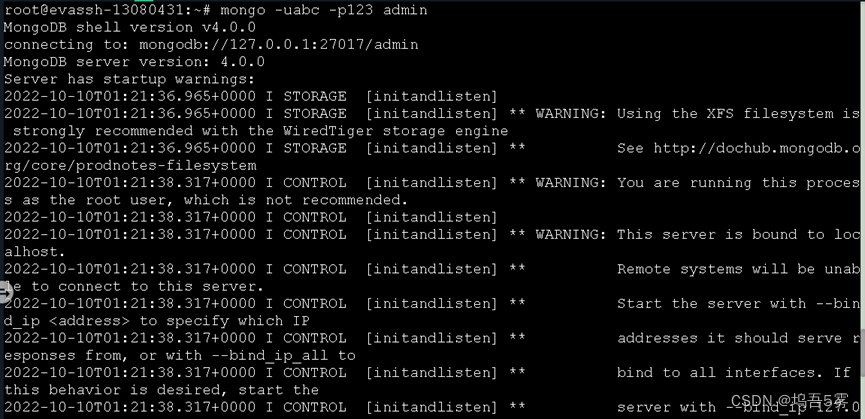Click the circular arrow sidebar expand icon
Image resolution: width=865 pixels, height=419 pixels.
coord(5,293)
